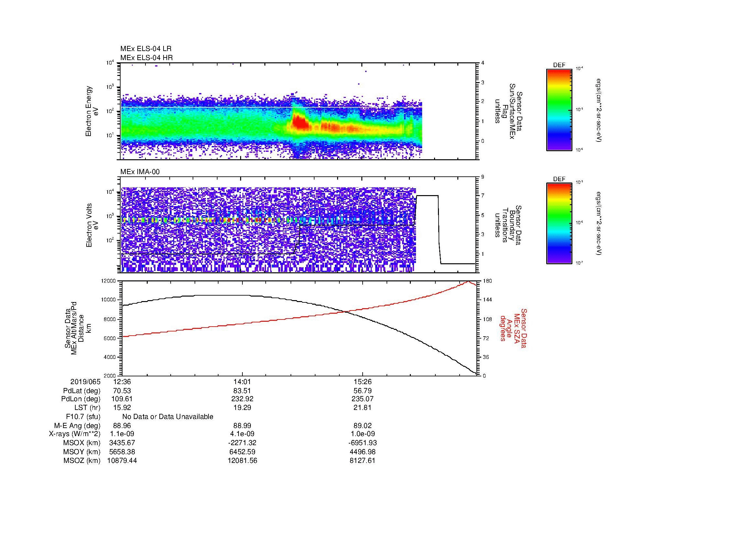Click the top DEF color scale bar
This screenshot has height=534, width=756.
559,110
